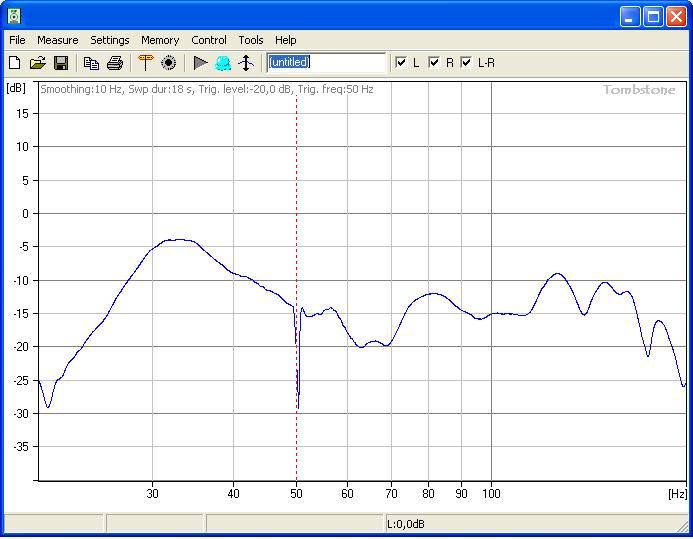Image resolution: width=693 pixels, height=539 pixels.
Task: Open the Memory menu
Action: [159, 40]
